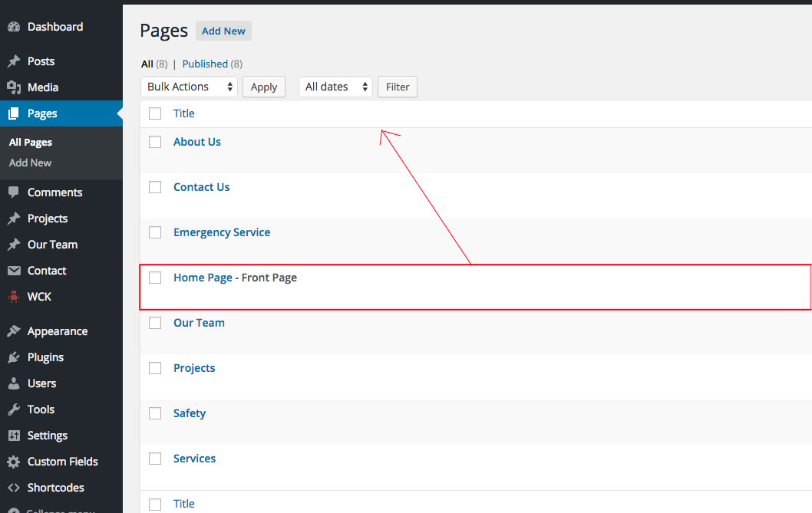The image size is (812, 513).
Task: Open the Users icon
Action: click(x=15, y=383)
